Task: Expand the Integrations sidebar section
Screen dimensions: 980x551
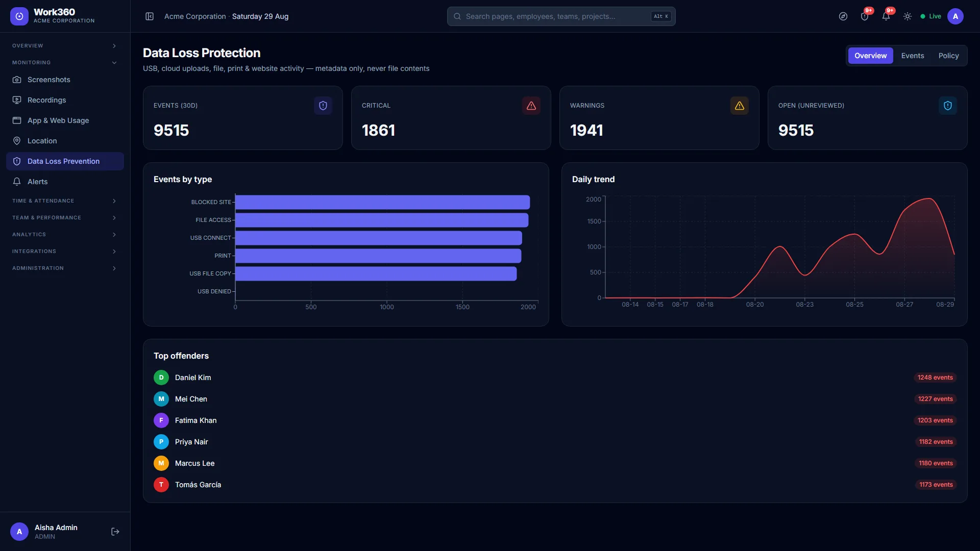Action: click(65, 252)
